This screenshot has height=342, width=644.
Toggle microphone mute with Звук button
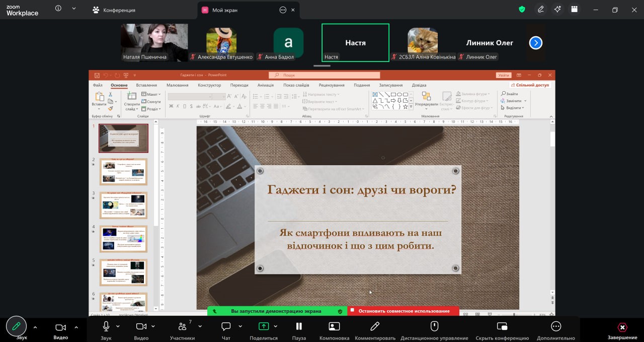point(106,326)
